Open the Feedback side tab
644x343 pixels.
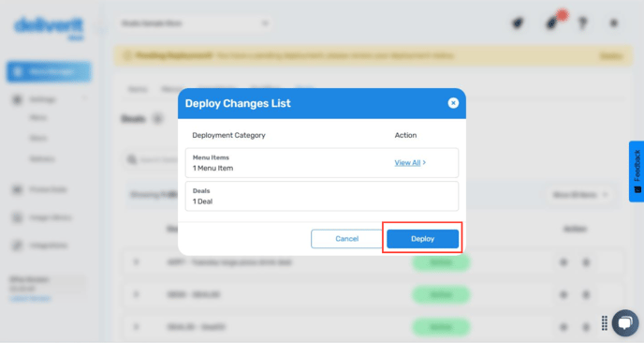(x=637, y=171)
